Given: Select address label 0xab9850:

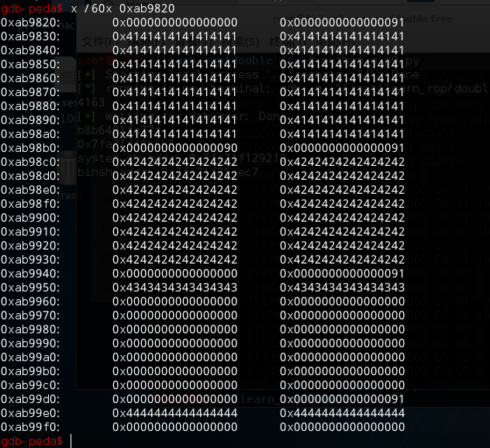Looking at the screenshot, I should click(x=30, y=64).
